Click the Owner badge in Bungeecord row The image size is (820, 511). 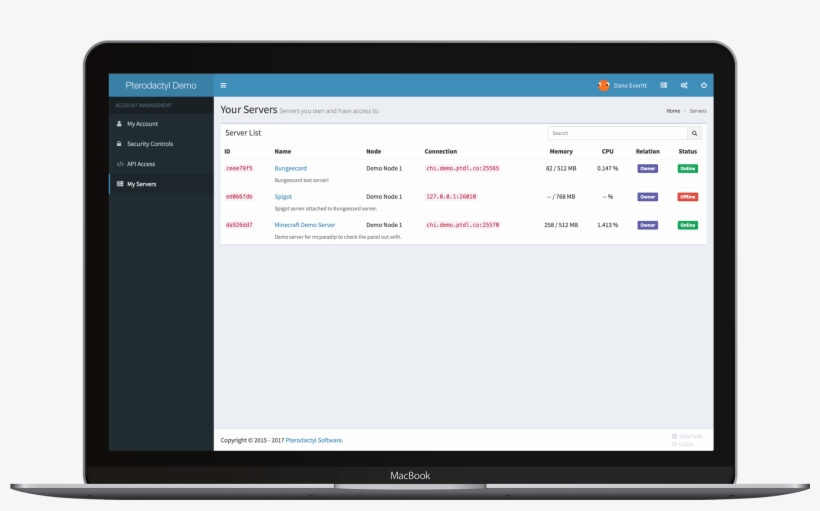(648, 168)
